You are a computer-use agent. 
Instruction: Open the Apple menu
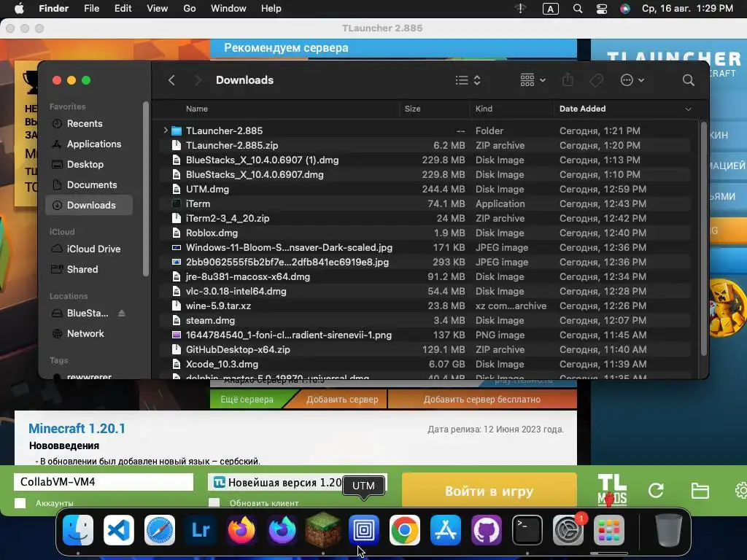tap(19, 9)
